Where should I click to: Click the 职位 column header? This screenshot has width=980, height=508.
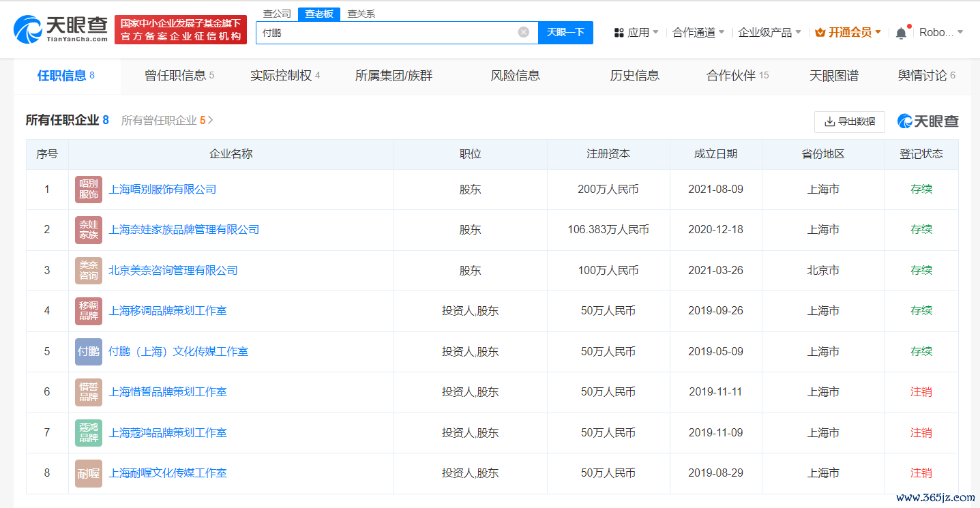point(471,154)
